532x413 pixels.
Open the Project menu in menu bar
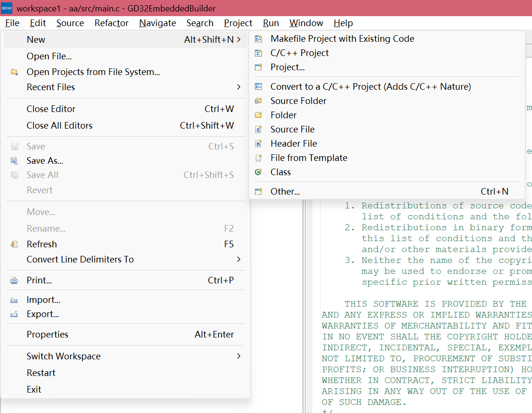click(238, 23)
